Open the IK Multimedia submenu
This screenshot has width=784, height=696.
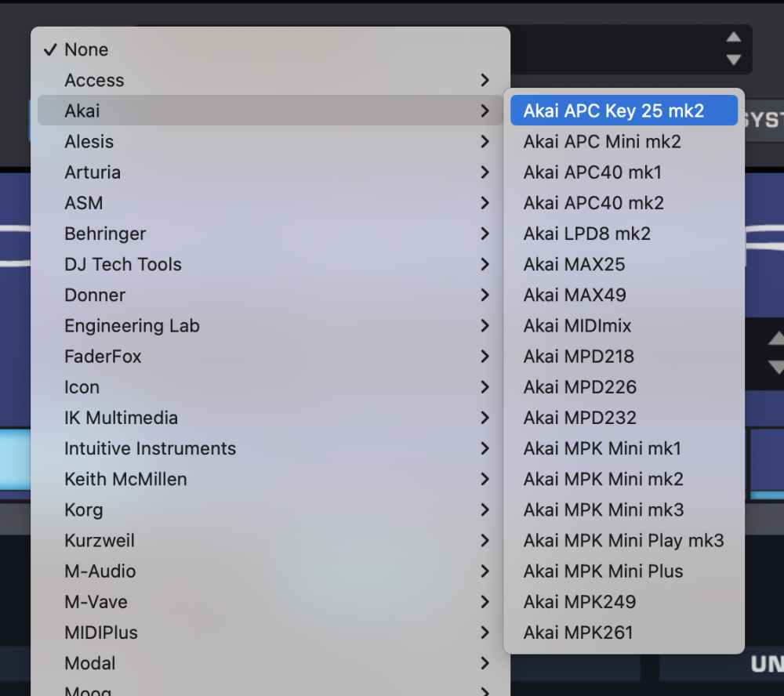pyautogui.click(x=270, y=418)
